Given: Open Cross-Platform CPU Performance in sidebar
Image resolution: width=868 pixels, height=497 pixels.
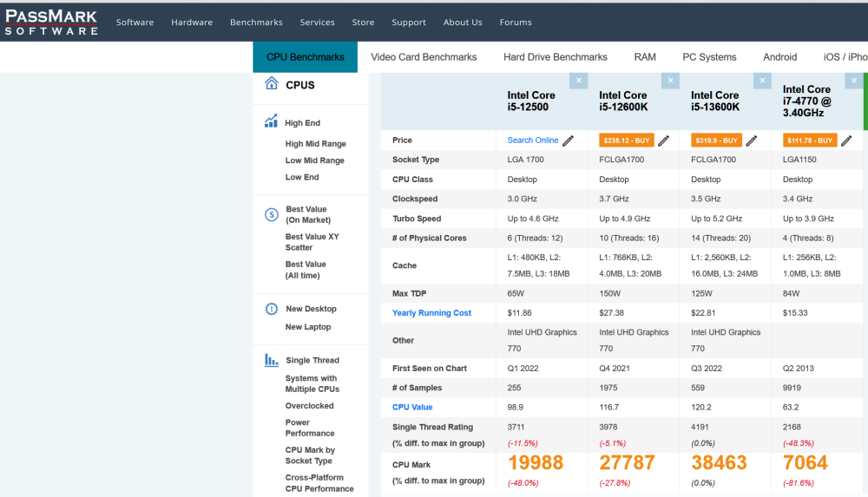Looking at the screenshot, I should (x=319, y=483).
